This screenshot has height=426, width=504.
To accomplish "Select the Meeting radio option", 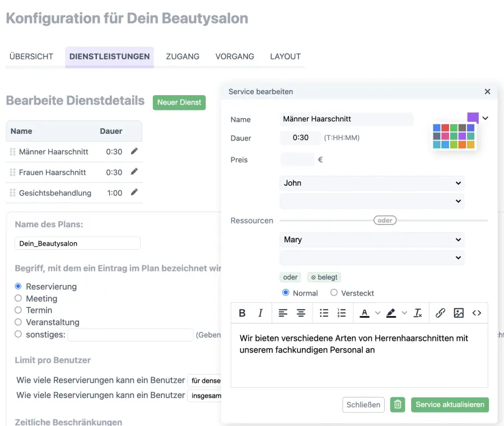I will 18,298.
